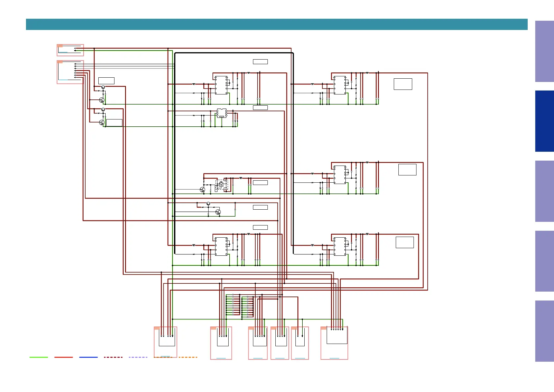The width and height of the screenshot is (554, 392).
Task: Click the capacitor array above the bottom connectors
Action: pos(240,306)
